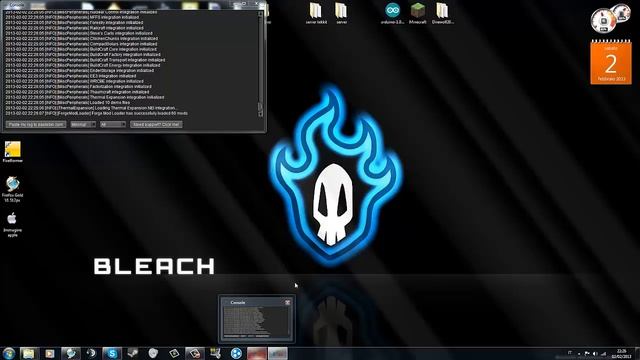Select the Loaded 10 demo files log line
The image size is (640, 360).
click(68, 102)
